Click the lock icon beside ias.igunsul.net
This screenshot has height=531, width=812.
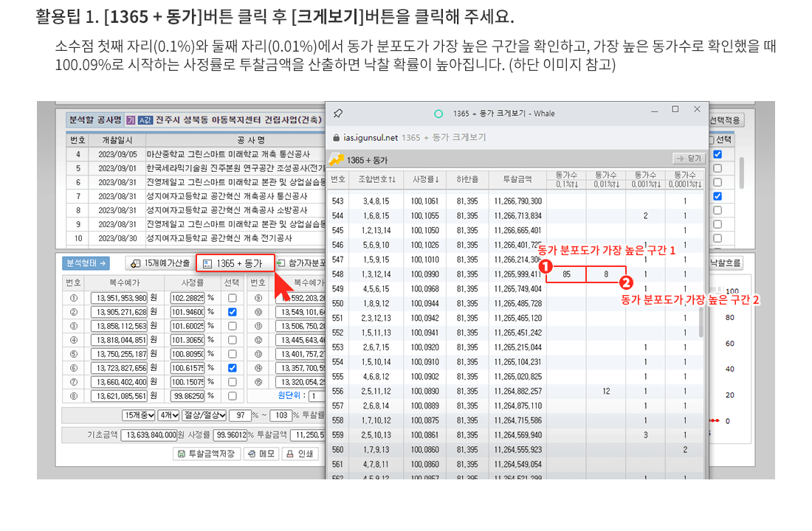337,137
